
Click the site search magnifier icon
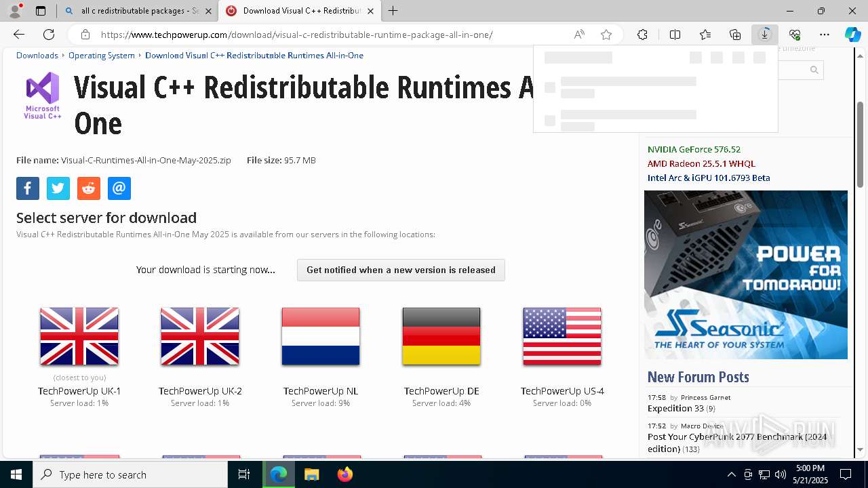(814, 70)
